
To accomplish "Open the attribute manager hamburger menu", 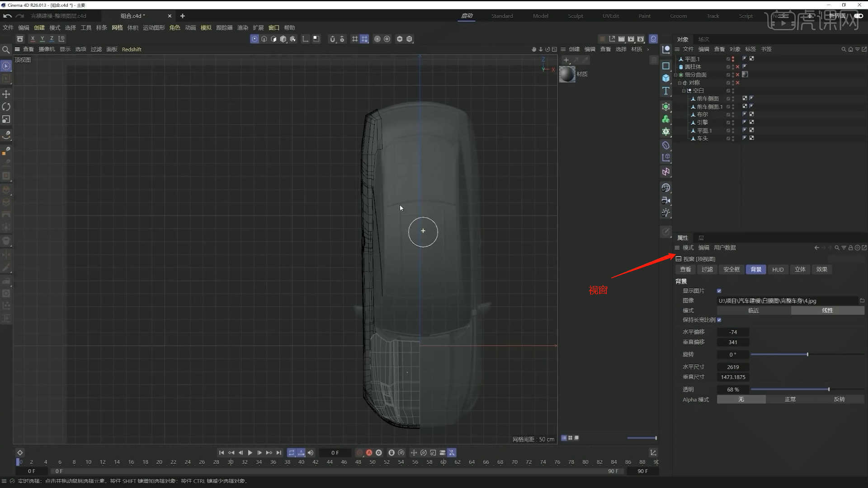I will pyautogui.click(x=677, y=248).
